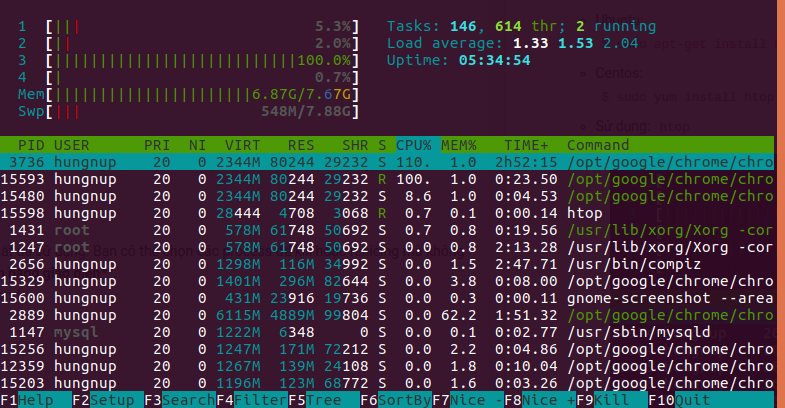The height and width of the screenshot is (408, 785).
Task: Select the F9 Kill action
Action: (x=612, y=400)
